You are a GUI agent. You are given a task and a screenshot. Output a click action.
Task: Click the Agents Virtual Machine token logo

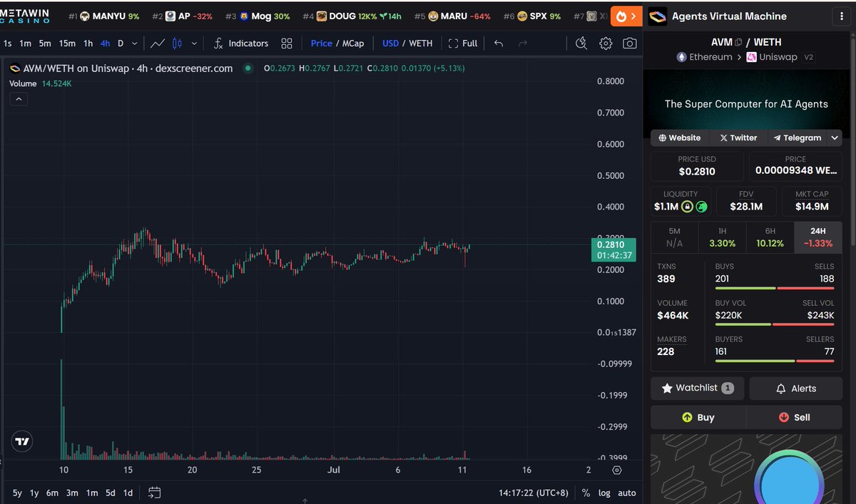pos(658,16)
